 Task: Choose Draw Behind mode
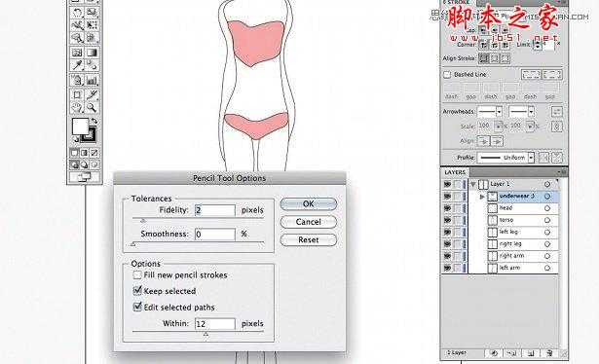[x=85, y=164]
